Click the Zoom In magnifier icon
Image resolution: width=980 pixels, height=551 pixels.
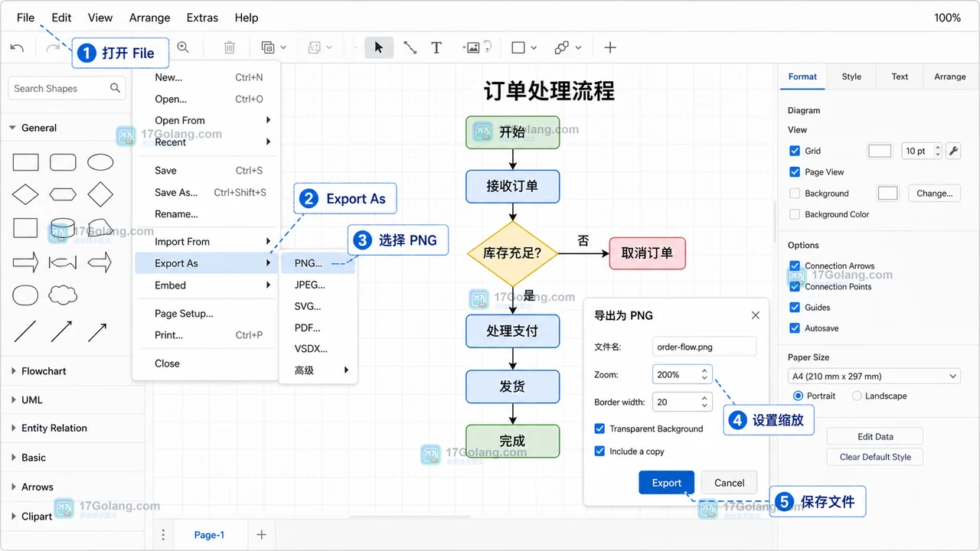point(183,47)
